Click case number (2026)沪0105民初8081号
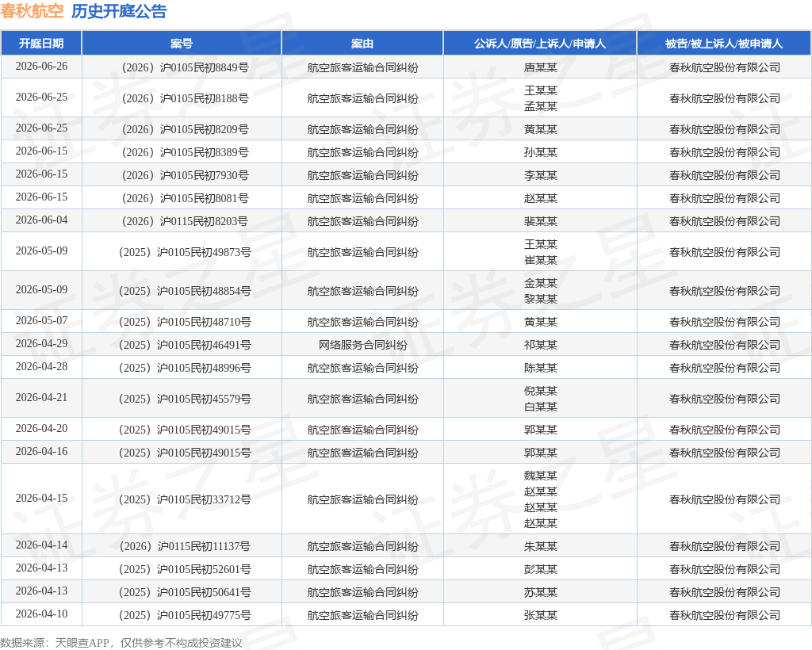 pyautogui.click(x=185, y=198)
